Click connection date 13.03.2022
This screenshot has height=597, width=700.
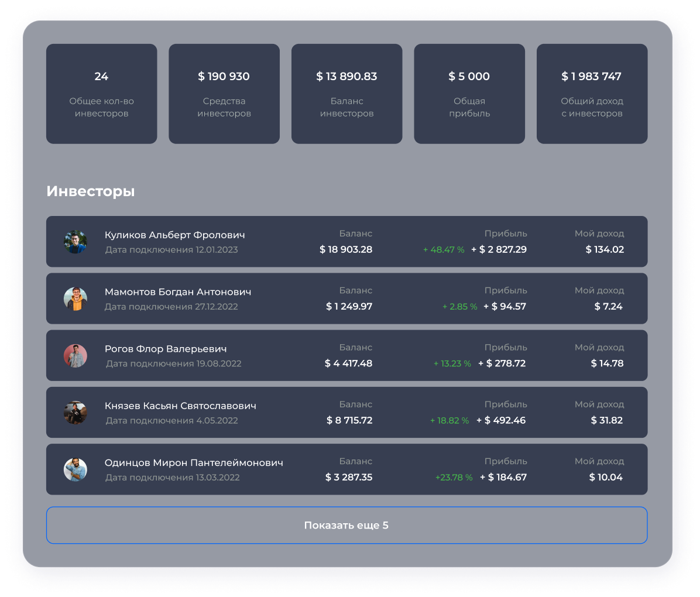[x=218, y=478]
